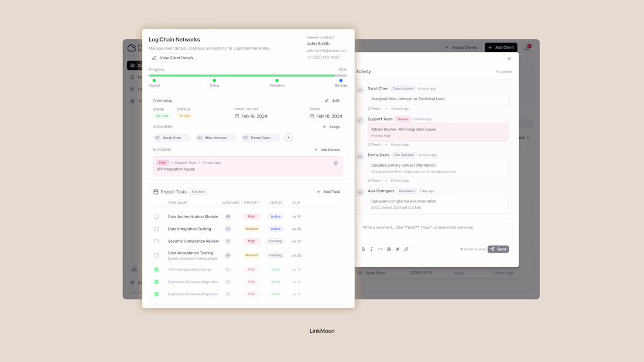React to Emma Davis's Info Updated entry
This screenshot has height=362, width=644.
[374, 181]
